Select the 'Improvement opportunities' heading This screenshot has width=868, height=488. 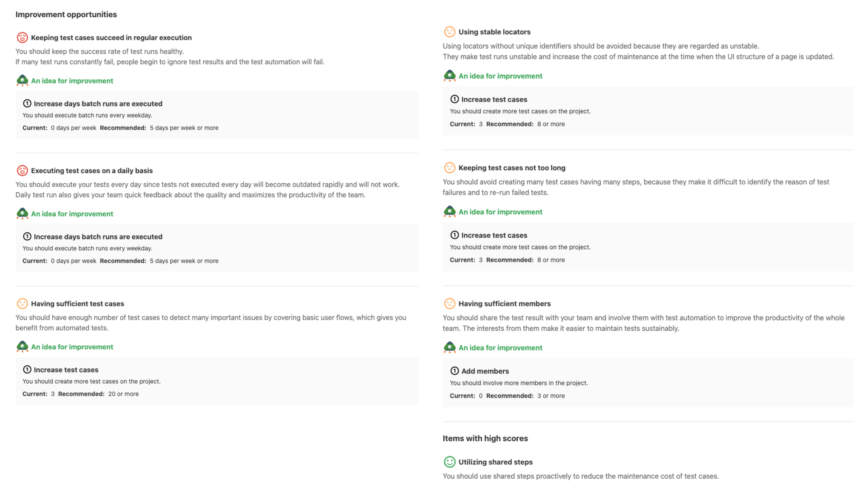coord(66,14)
